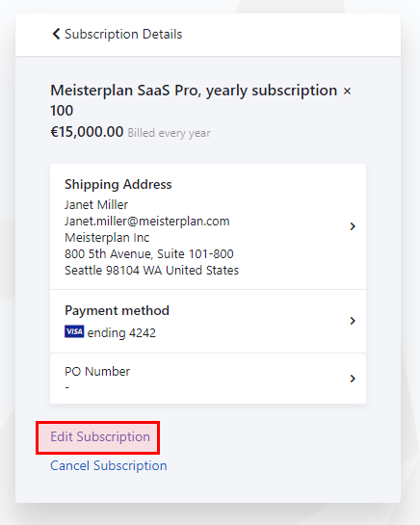Expand the Shipping Address chevron arrow
The width and height of the screenshot is (420, 525).
[x=353, y=226]
